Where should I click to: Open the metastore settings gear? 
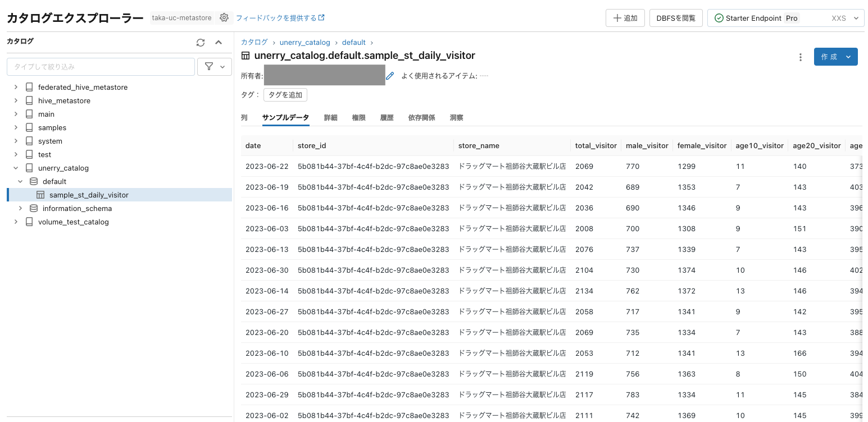point(224,17)
